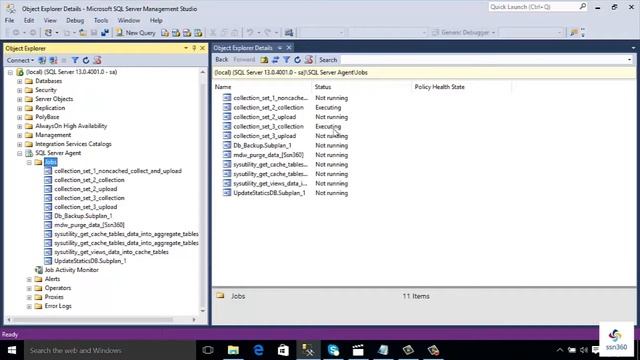This screenshot has height=360, width=640.
Task: Open Skype from the taskbar
Action: 333,350
